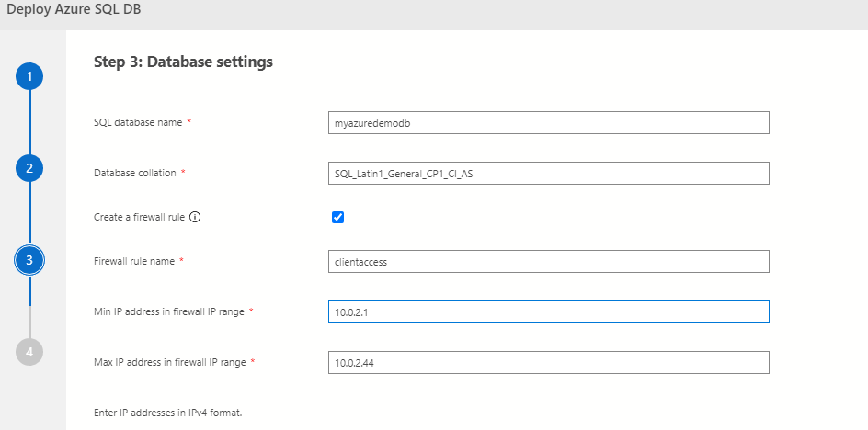Focus the Database collation text box
Screen dimensions: 868x430
[x=548, y=173]
